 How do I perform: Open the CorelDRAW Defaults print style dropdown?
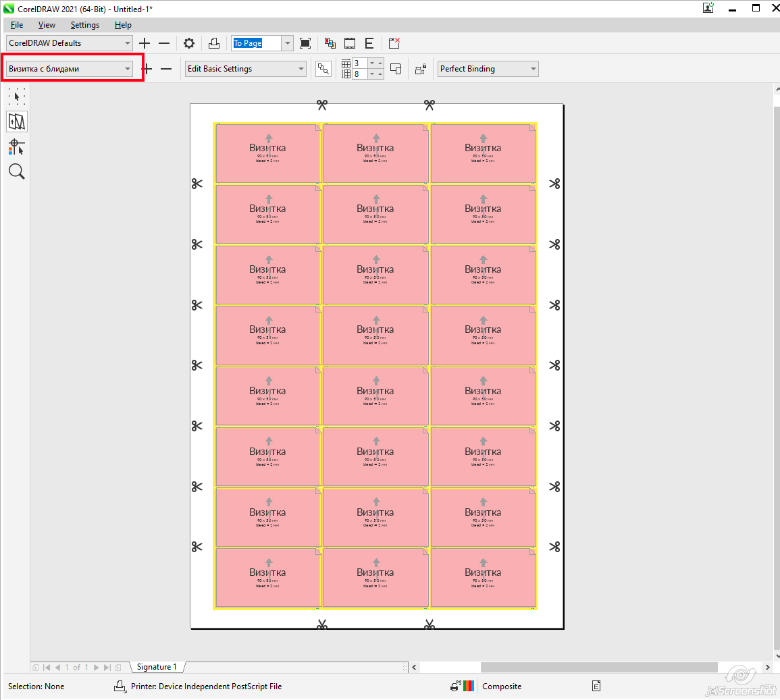(69, 43)
